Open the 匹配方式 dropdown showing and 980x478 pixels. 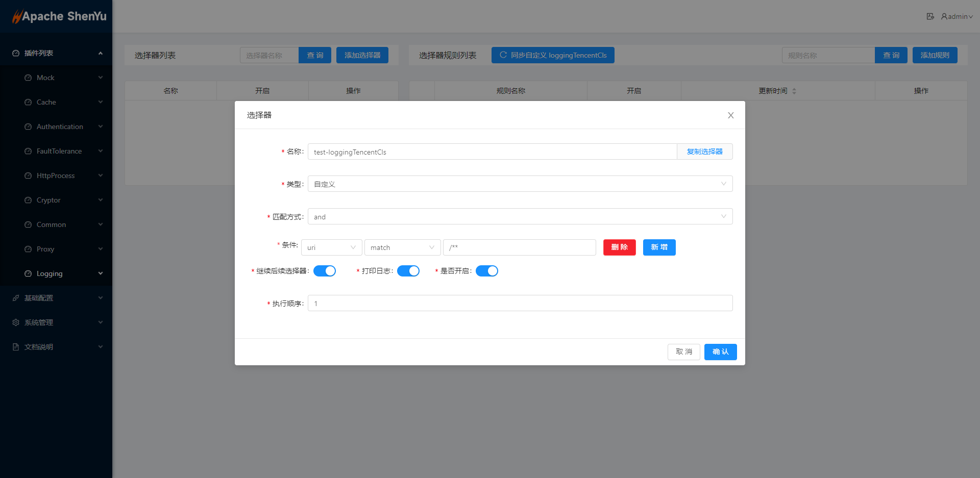coord(520,216)
